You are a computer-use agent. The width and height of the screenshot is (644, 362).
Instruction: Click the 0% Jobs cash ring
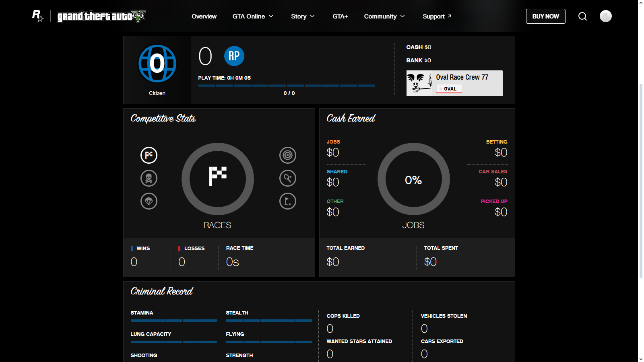414,179
